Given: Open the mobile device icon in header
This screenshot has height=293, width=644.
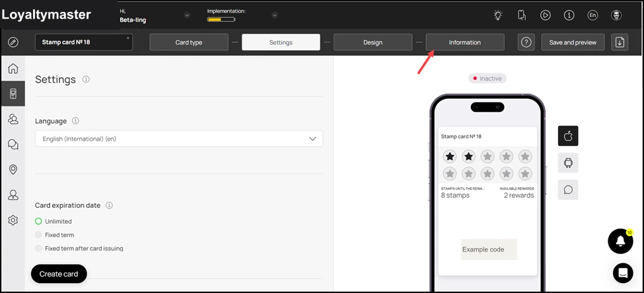Looking at the screenshot, I should (522, 15).
